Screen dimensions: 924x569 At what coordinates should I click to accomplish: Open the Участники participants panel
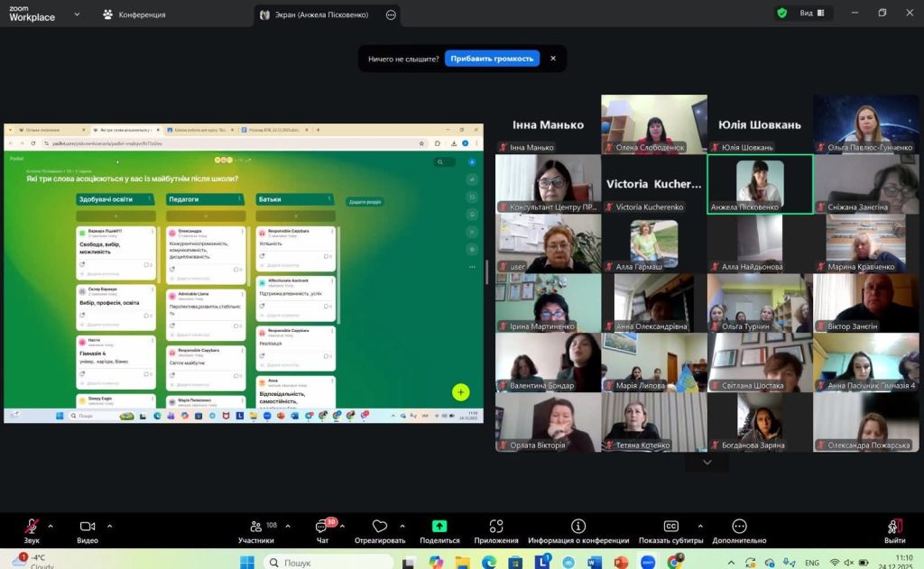(255, 527)
